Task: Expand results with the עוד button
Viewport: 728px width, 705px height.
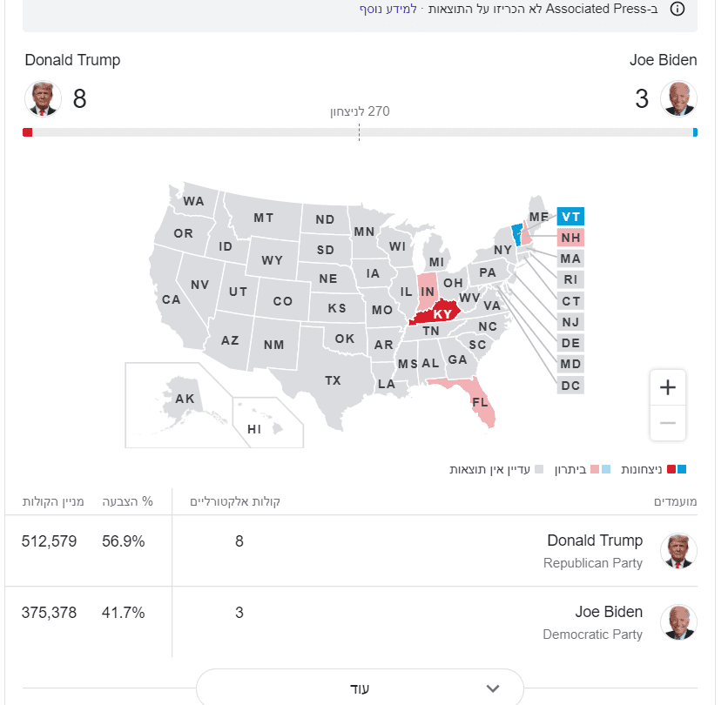Action: (x=360, y=688)
